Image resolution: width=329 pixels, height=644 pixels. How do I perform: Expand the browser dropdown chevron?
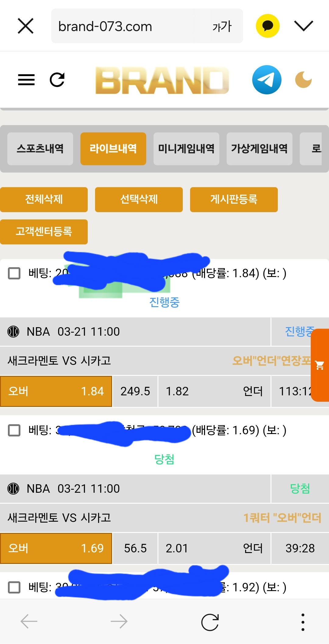pyautogui.click(x=303, y=26)
